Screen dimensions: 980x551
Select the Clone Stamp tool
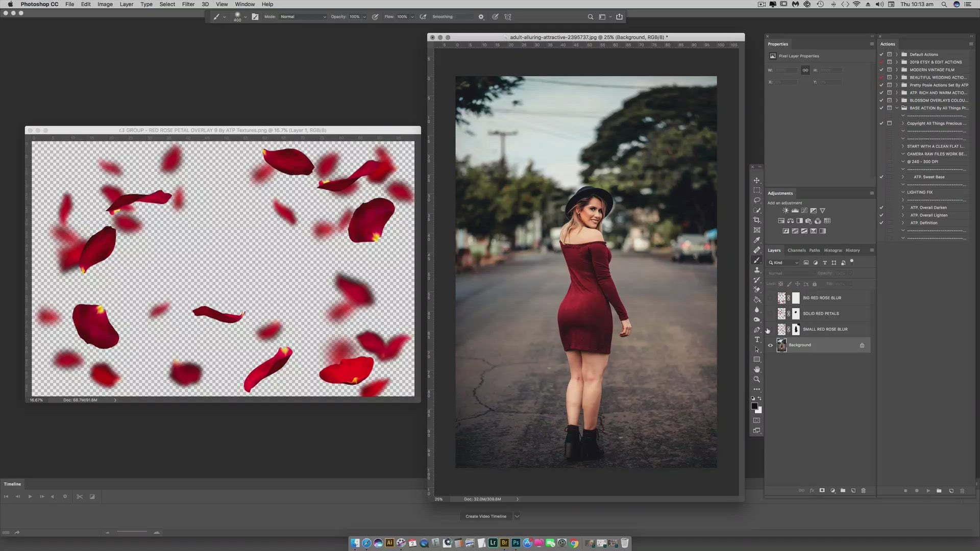[x=757, y=270]
